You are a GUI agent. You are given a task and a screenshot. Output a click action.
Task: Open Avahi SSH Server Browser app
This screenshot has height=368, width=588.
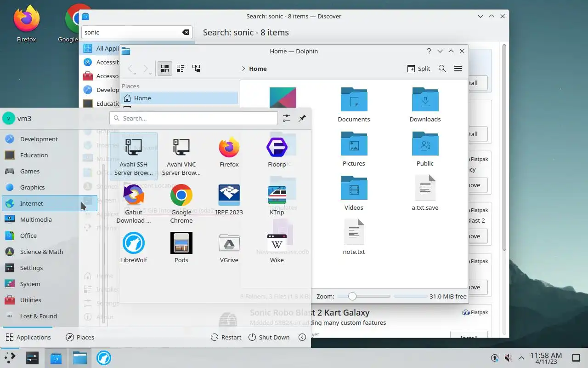(x=134, y=157)
